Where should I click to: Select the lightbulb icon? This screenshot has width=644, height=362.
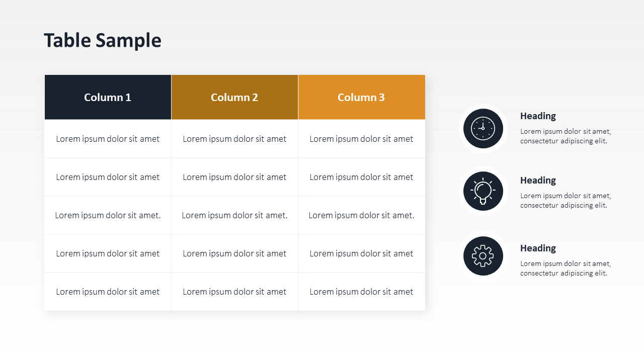pos(483,191)
